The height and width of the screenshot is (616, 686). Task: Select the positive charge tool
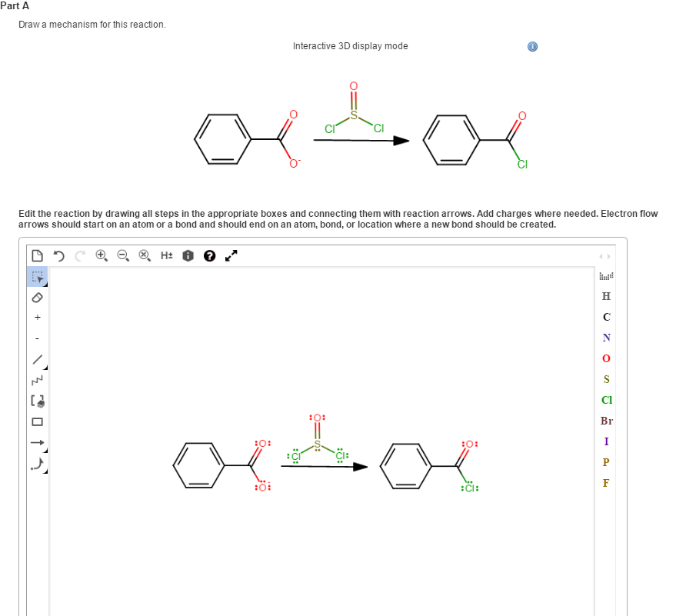(x=37, y=317)
